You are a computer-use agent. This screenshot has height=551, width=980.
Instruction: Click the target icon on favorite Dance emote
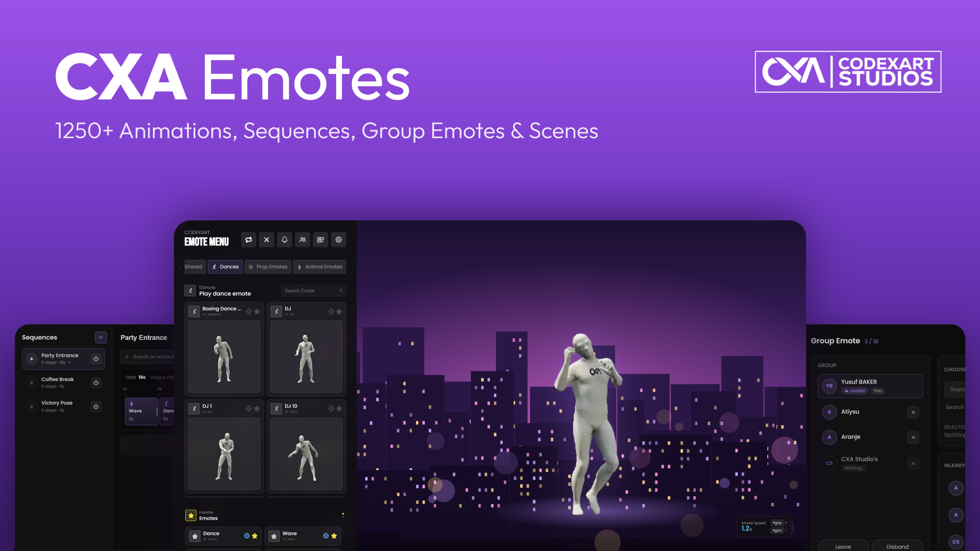coord(247,536)
